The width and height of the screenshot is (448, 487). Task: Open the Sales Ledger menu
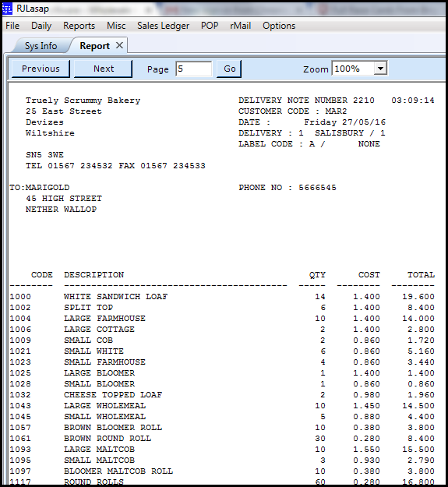click(x=164, y=26)
